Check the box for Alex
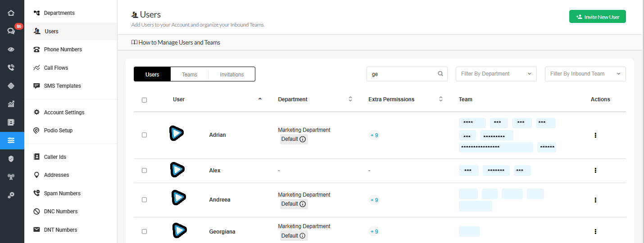 [144, 171]
